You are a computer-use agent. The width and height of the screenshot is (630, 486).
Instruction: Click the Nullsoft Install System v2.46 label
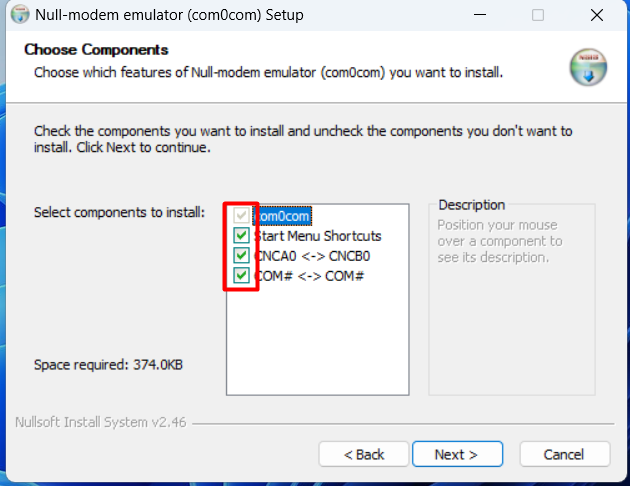(100, 422)
